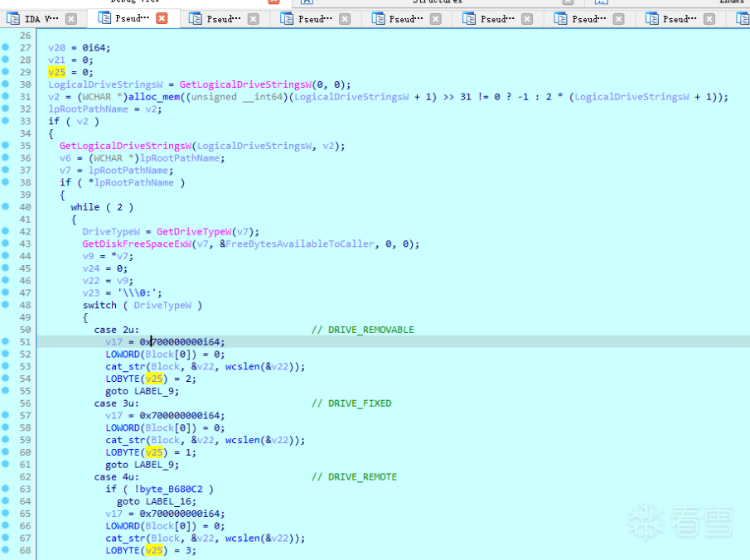The image size is (750, 560).
Task: Toggle breakpoint dot on line 51
Action: point(5,341)
